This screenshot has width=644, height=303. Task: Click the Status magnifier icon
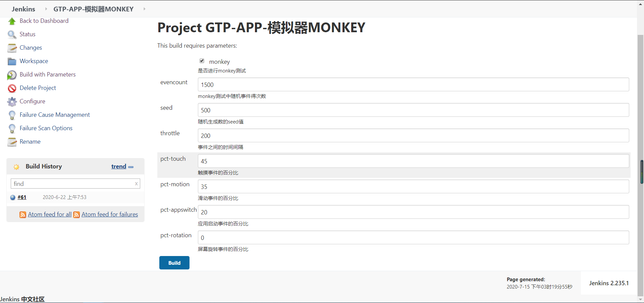[x=12, y=35]
